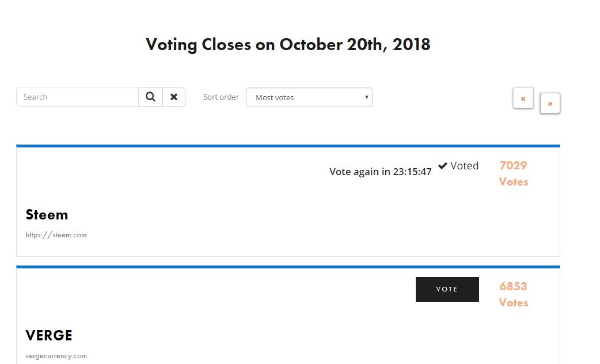The width and height of the screenshot is (600, 364).
Task: Click the blue bar above Steem
Action: (x=288, y=146)
